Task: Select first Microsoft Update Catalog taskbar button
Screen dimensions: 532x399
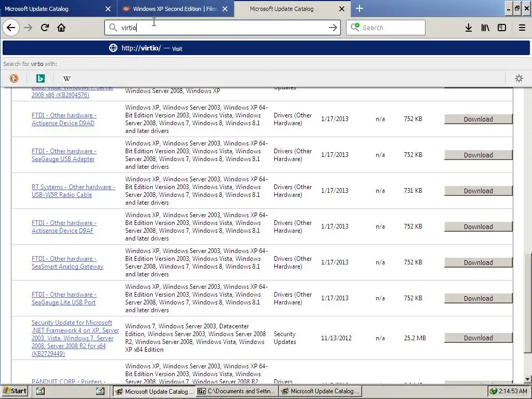Action: [x=154, y=391]
